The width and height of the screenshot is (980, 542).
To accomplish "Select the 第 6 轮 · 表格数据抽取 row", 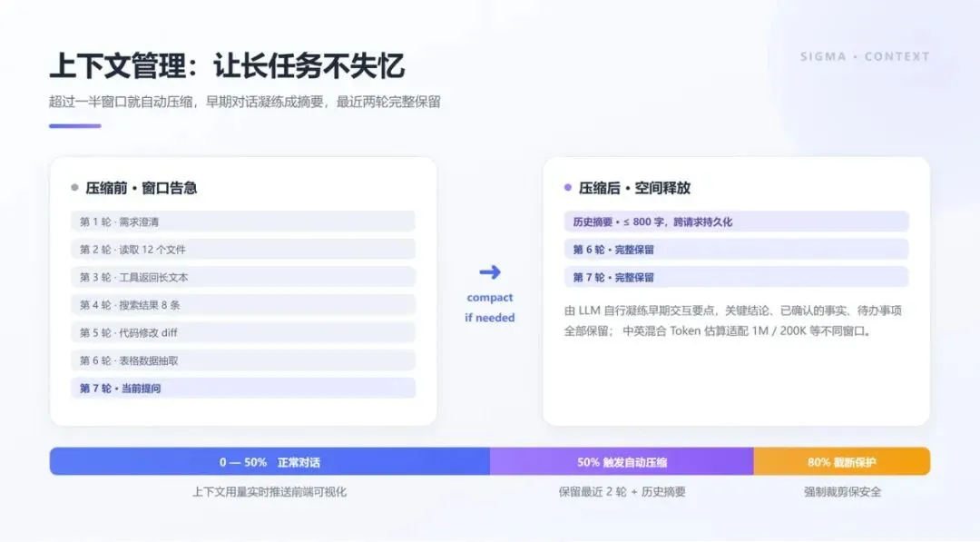I will 243,360.
